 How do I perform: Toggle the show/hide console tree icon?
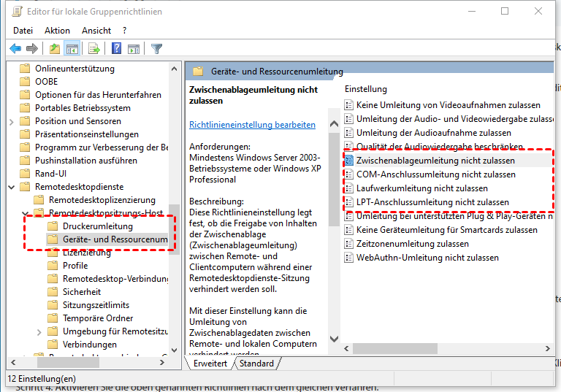click(72, 48)
